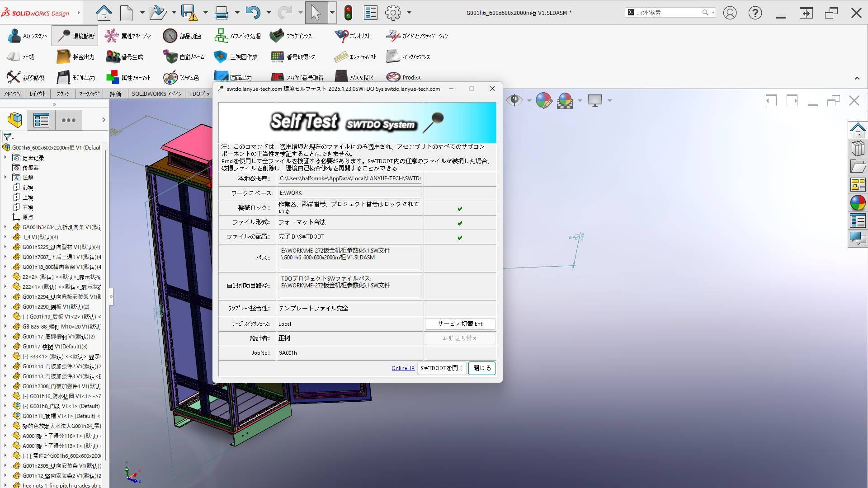Viewport: 868px width, 488px height.
Task: Toggle hide/show items eye icon
Action: [514, 100]
